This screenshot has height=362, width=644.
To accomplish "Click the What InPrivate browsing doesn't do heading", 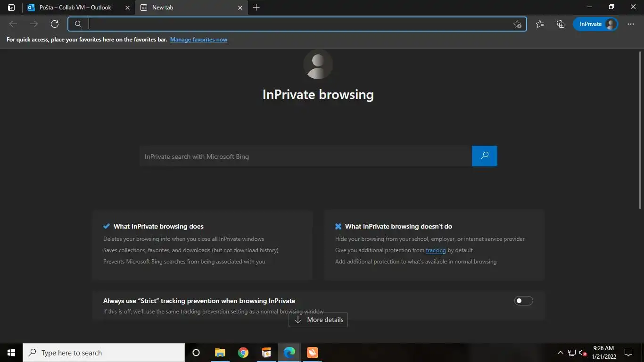I will [398, 226].
